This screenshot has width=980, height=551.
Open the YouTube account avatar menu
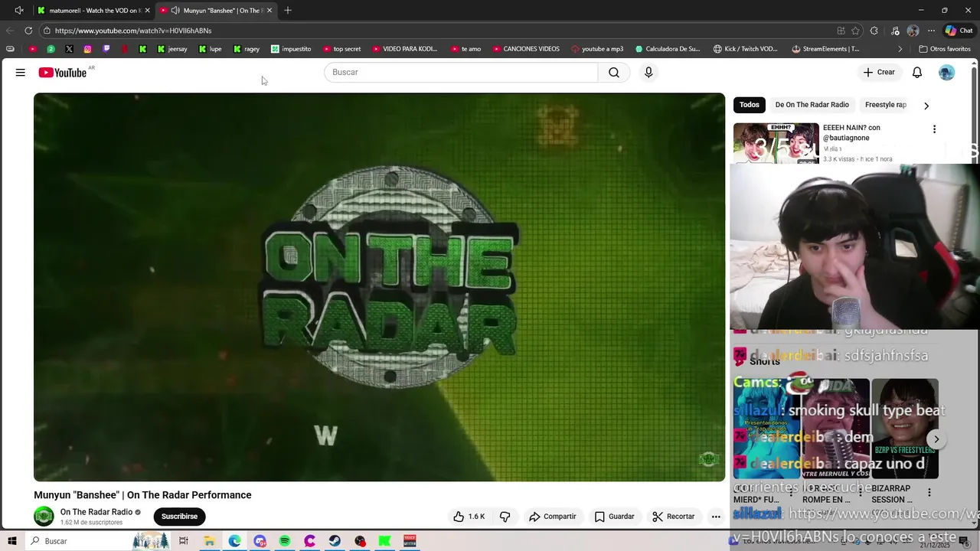click(x=947, y=72)
